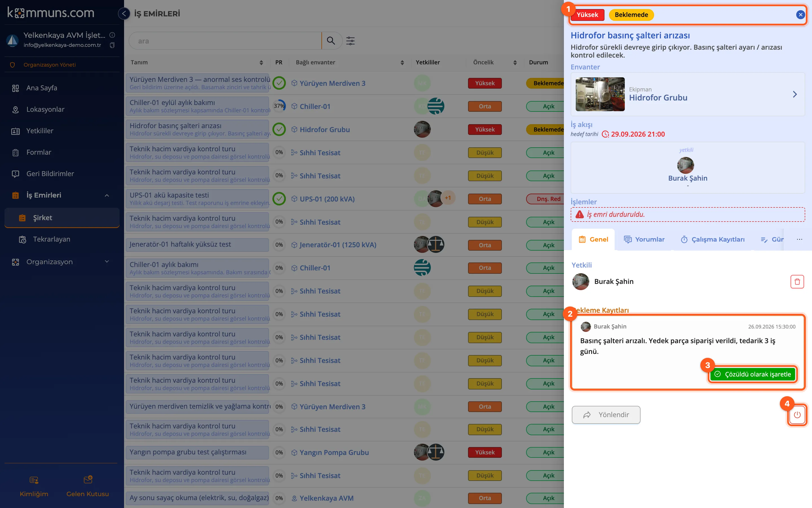Viewport: 812px width, 508px height.
Task: Click the 37% progress circle for Chiller-01
Action: 279,106
